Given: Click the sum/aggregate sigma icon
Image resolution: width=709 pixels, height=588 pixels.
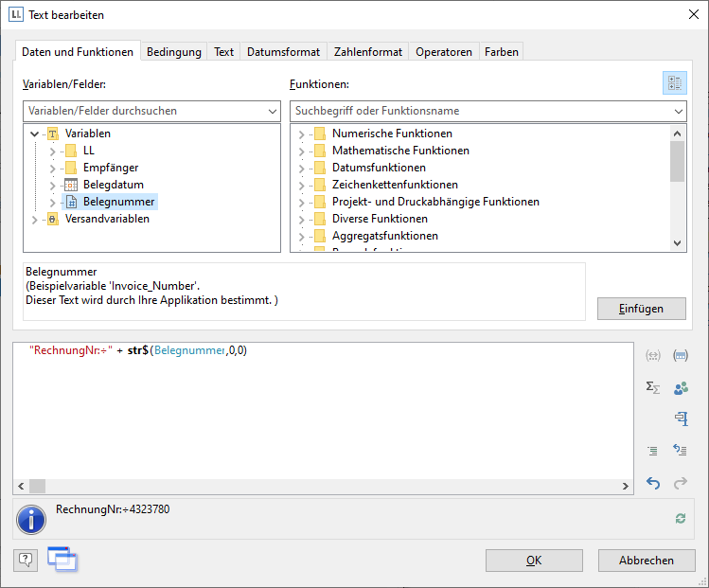Looking at the screenshot, I should pyautogui.click(x=652, y=387).
